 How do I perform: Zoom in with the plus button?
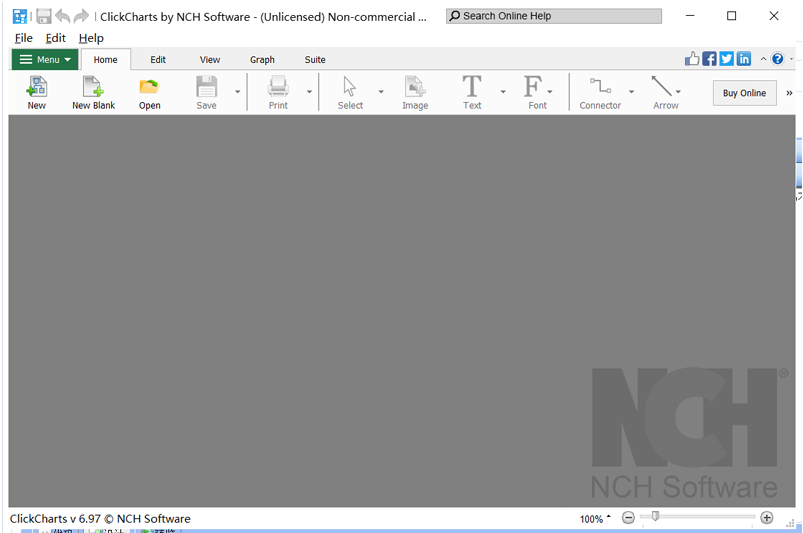pos(767,518)
